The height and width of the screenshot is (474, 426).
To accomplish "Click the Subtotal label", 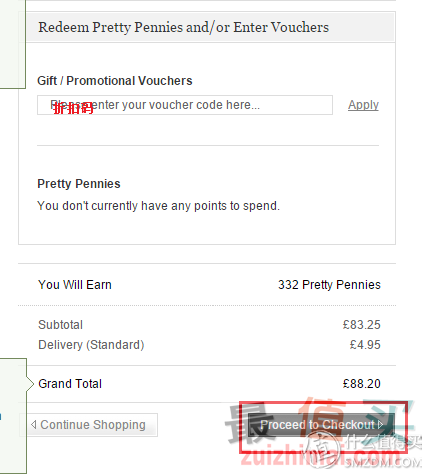I will pyautogui.click(x=60, y=325).
